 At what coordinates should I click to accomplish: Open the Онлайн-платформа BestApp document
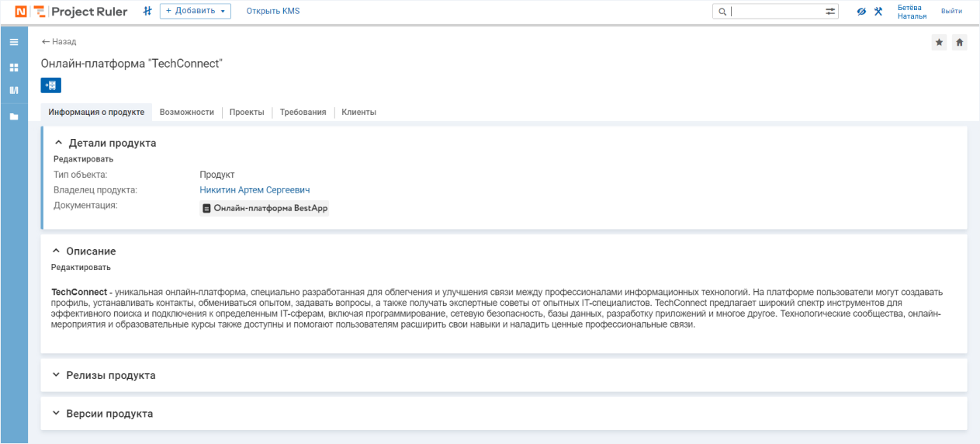point(265,208)
